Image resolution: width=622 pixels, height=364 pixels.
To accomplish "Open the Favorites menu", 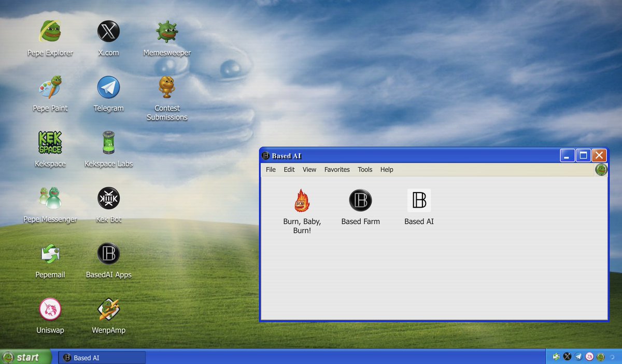I will pyautogui.click(x=337, y=170).
